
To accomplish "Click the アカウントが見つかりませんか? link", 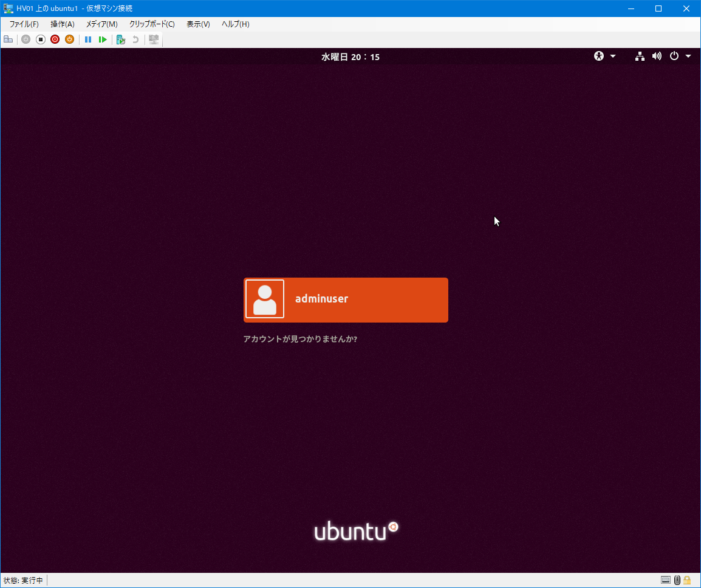I will coord(300,340).
